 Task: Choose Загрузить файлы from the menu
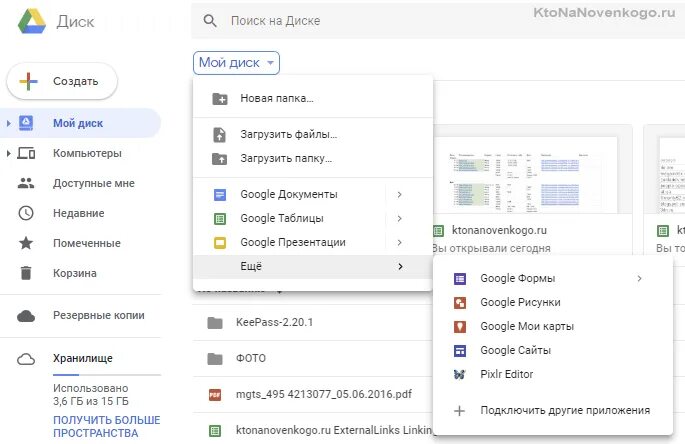tap(288, 134)
